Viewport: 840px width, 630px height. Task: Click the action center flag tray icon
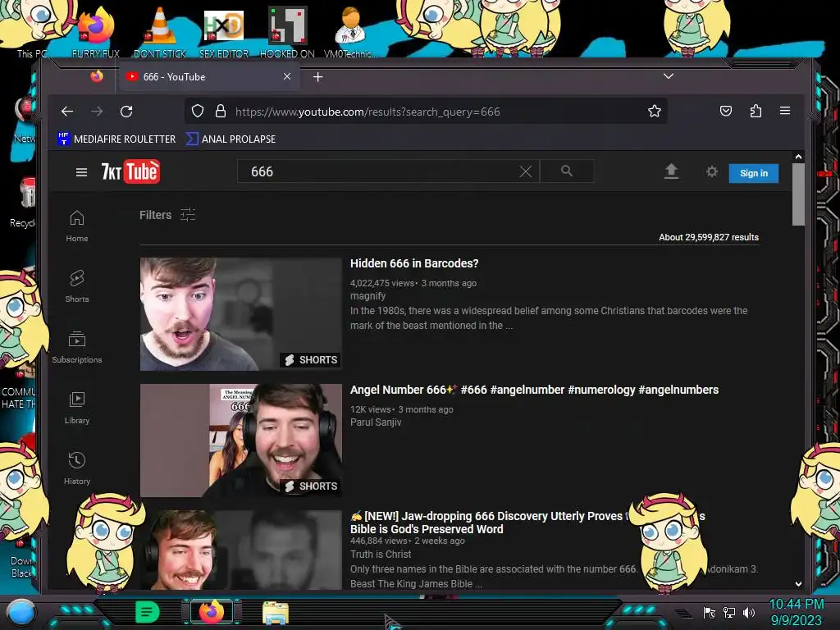click(709, 612)
